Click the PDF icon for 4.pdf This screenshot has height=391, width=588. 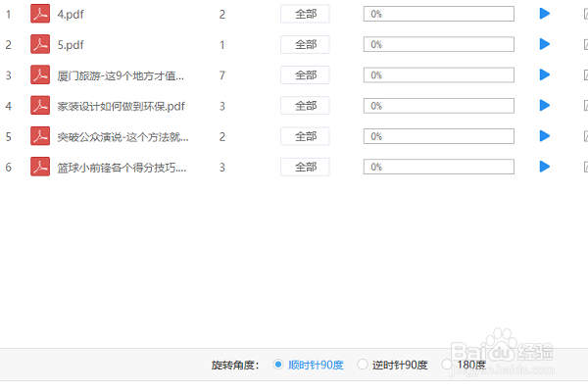click(40, 14)
